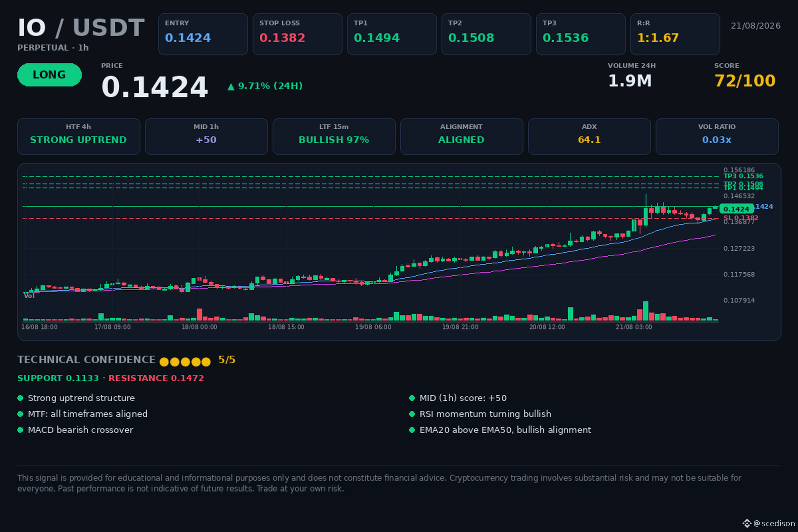Screen dimensions: 798x532
Task: Open the VOL RATIO 0.03x card
Action: coord(717,137)
